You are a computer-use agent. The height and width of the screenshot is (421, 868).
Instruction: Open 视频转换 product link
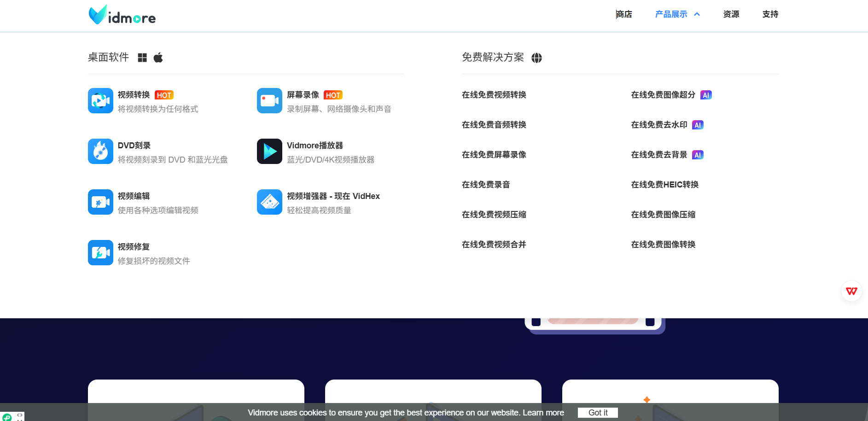[134, 95]
